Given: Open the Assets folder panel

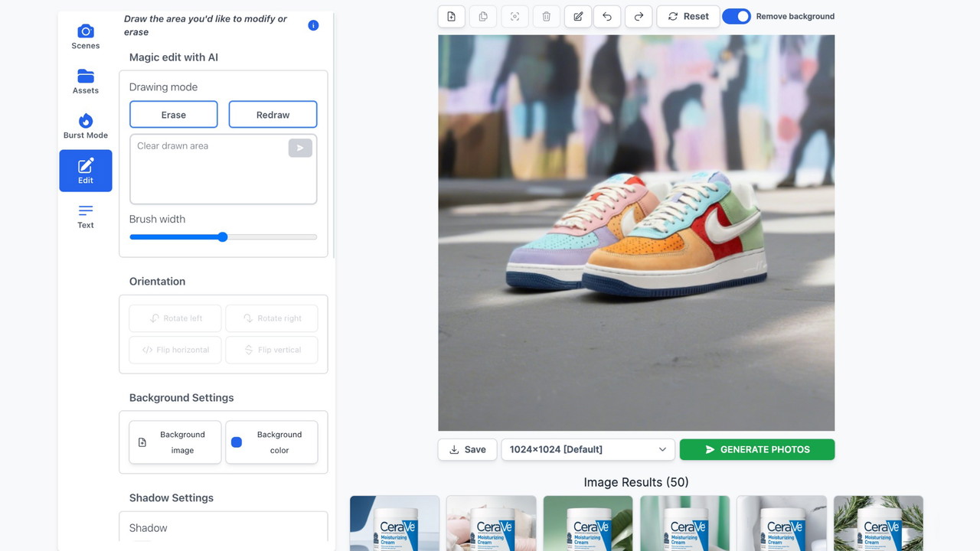Looking at the screenshot, I should click(86, 81).
